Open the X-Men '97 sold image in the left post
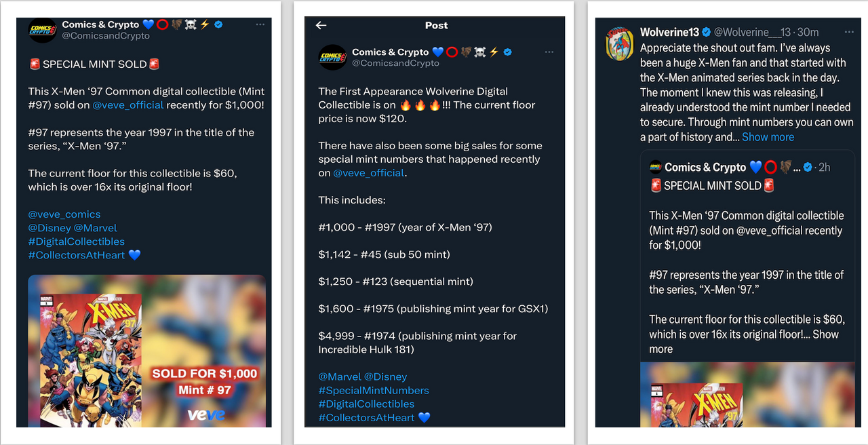The height and width of the screenshot is (445, 868). tap(146, 351)
